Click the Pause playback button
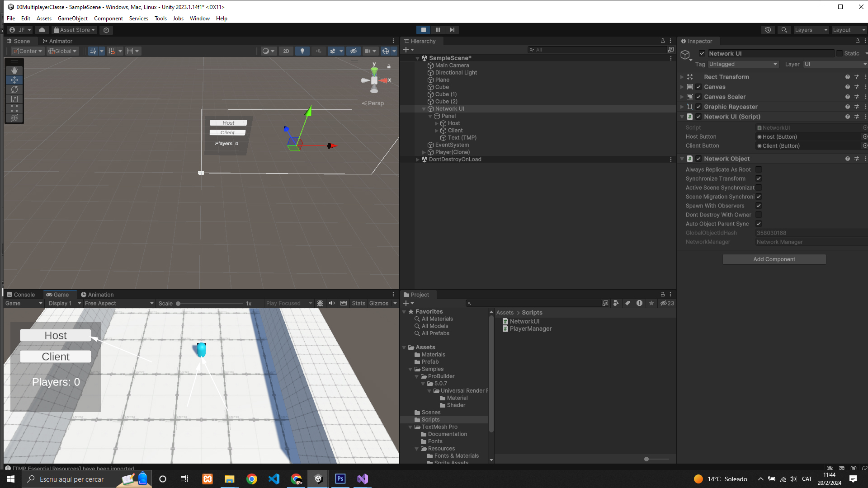The image size is (868, 488). tap(438, 30)
